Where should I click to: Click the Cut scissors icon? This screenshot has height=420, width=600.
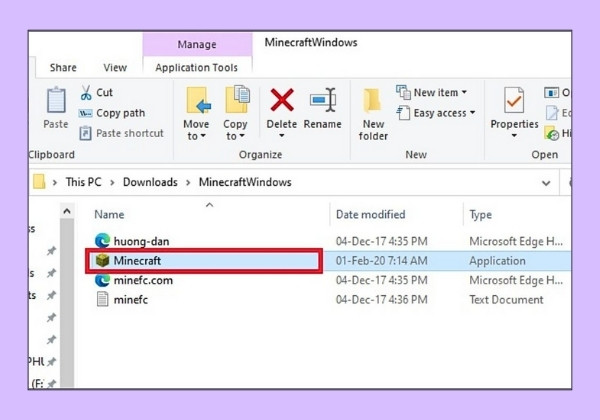pos(86,93)
